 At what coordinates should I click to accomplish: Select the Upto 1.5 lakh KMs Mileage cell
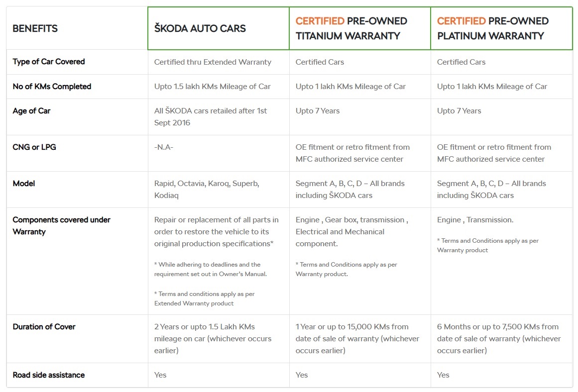pos(212,86)
